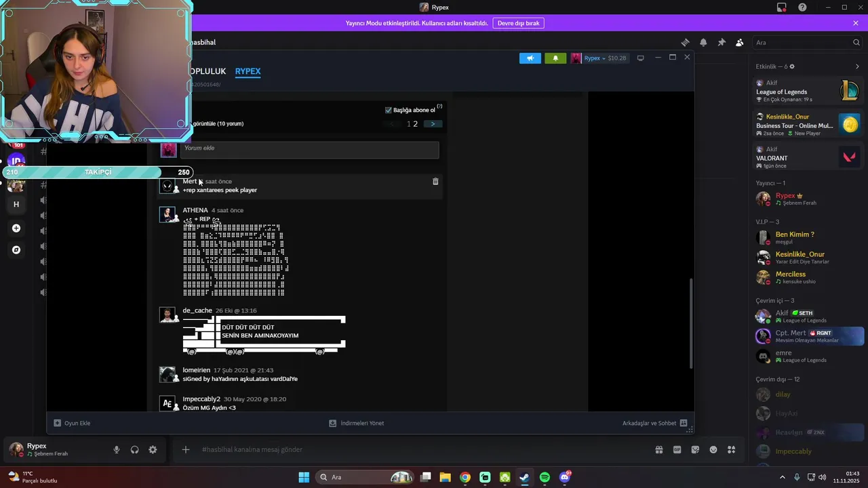Open Discord help icon in title bar
This screenshot has height=488, width=868.
pyautogui.click(x=802, y=7)
